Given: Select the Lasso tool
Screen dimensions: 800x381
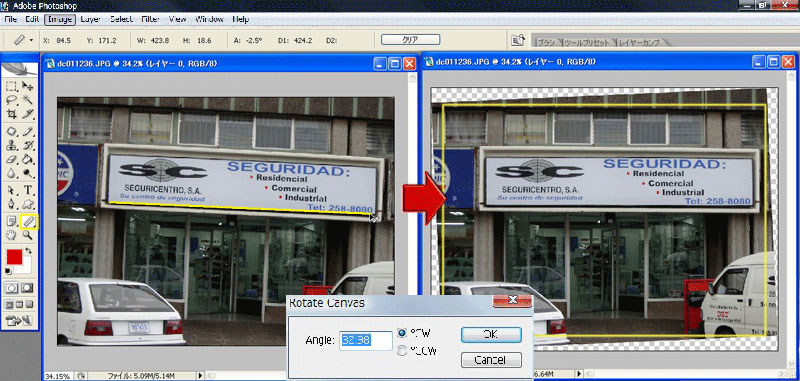Looking at the screenshot, I should coord(11,100).
